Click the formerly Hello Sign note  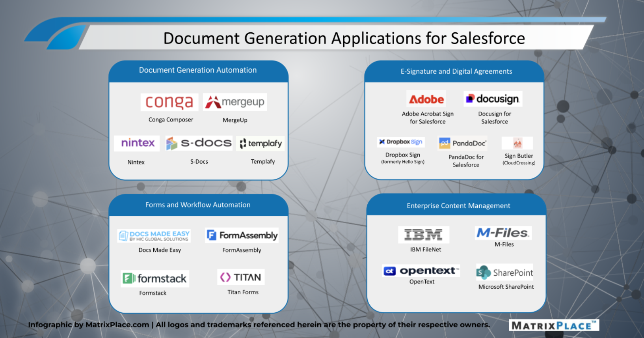(403, 162)
